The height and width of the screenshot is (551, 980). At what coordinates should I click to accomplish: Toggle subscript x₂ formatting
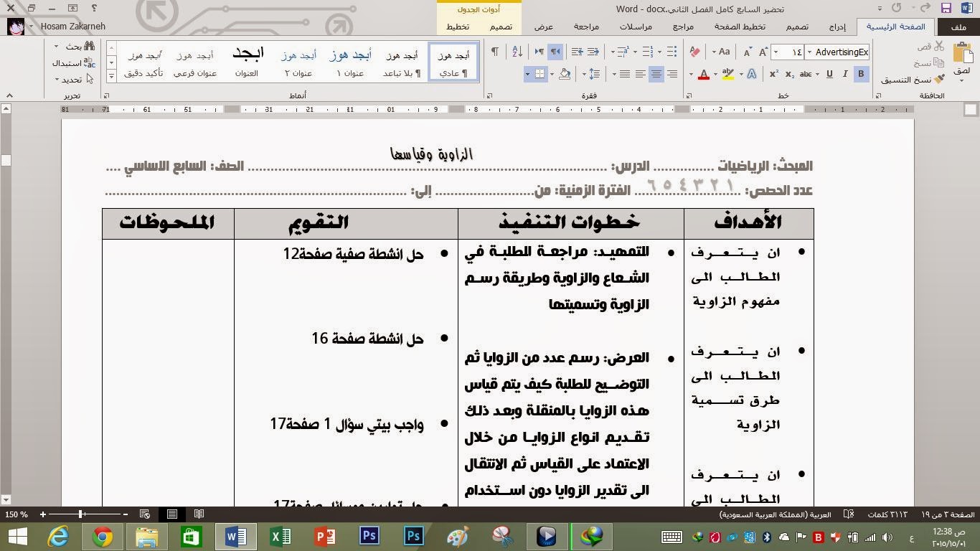coord(790,74)
